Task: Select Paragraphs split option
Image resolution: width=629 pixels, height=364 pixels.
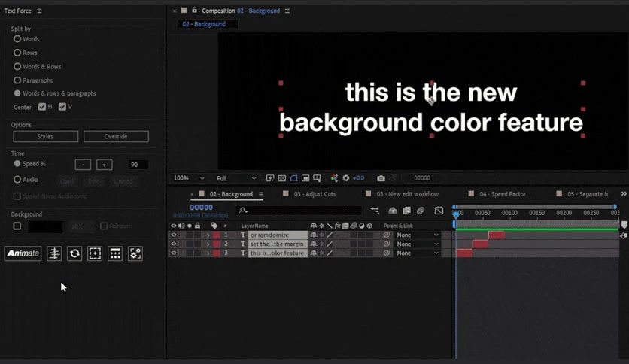Action: pos(17,80)
